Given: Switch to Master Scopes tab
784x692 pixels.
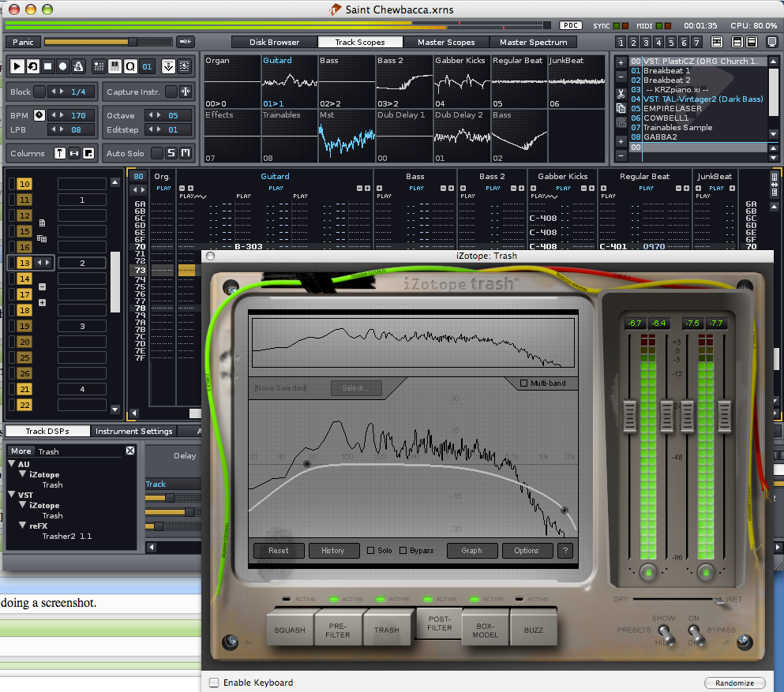Looking at the screenshot, I should (446, 42).
